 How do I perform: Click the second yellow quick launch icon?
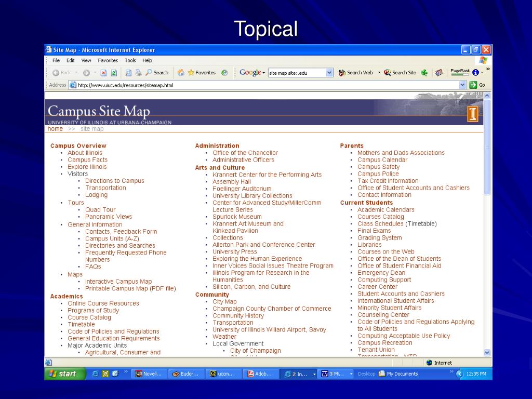coord(105,374)
